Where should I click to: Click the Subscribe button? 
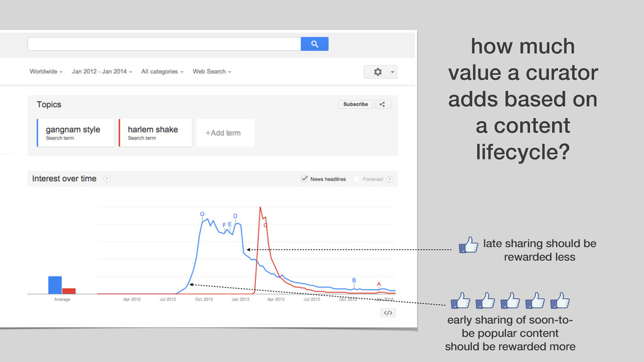click(x=356, y=104)
